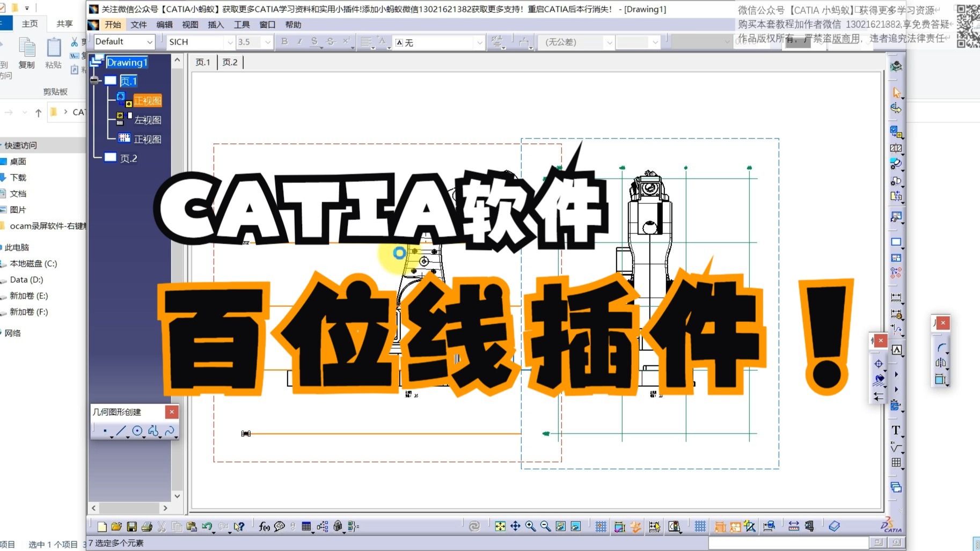Open Data (D:) drive in File Explorer
This screenshot has height=551, width=980.
tap(26, 280)
